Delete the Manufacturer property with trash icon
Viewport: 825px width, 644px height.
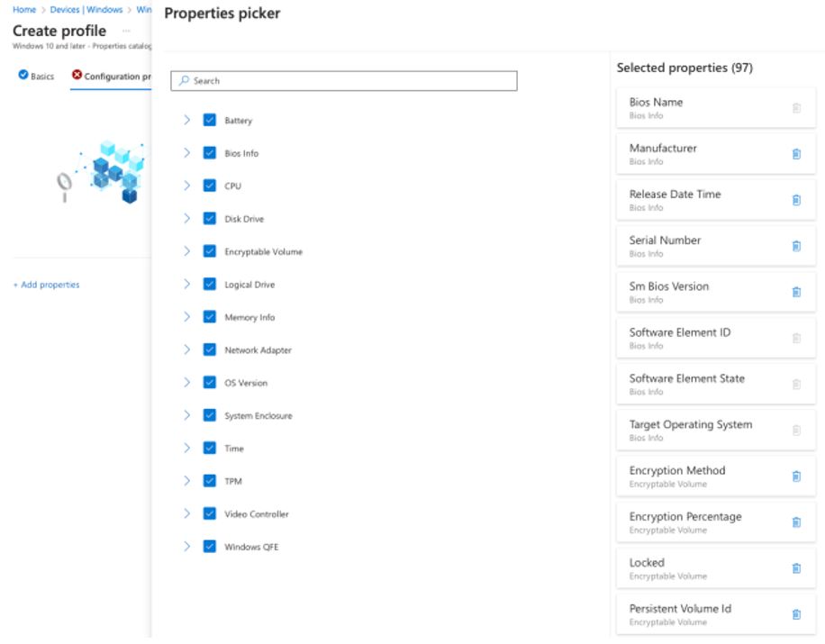point(796,154)
